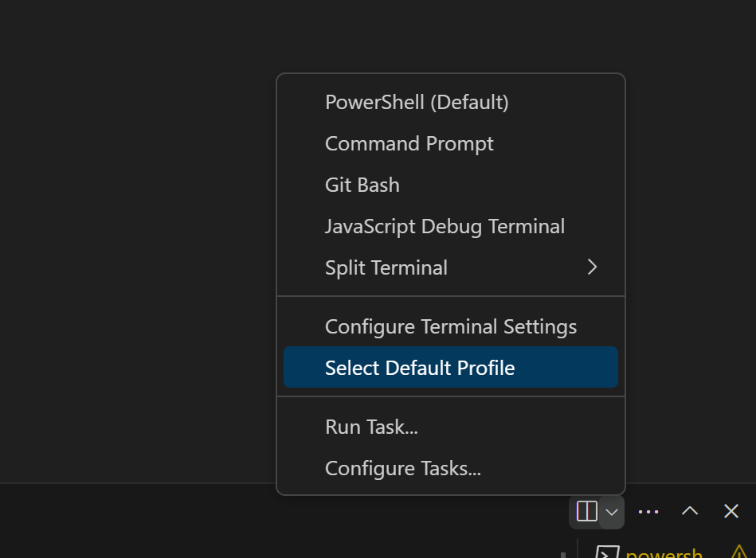
Task: Select PowerShell (Default) profile
Action: 417,102
